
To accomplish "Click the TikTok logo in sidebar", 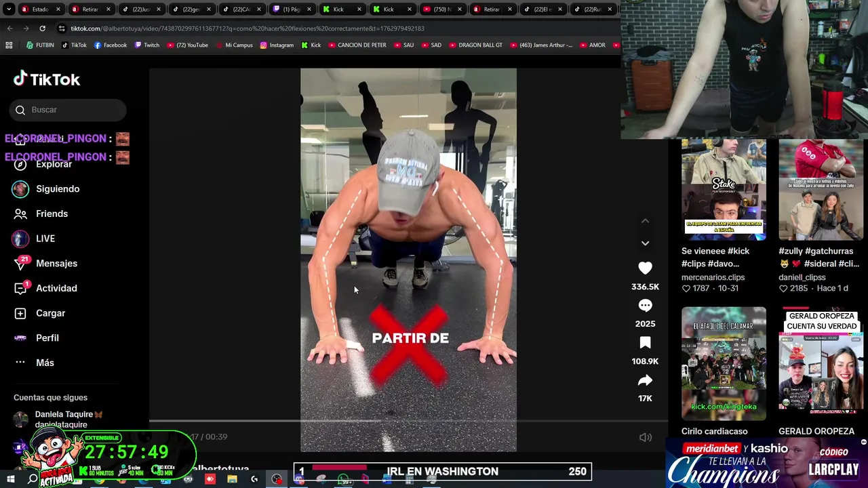I will click(46, 79).
